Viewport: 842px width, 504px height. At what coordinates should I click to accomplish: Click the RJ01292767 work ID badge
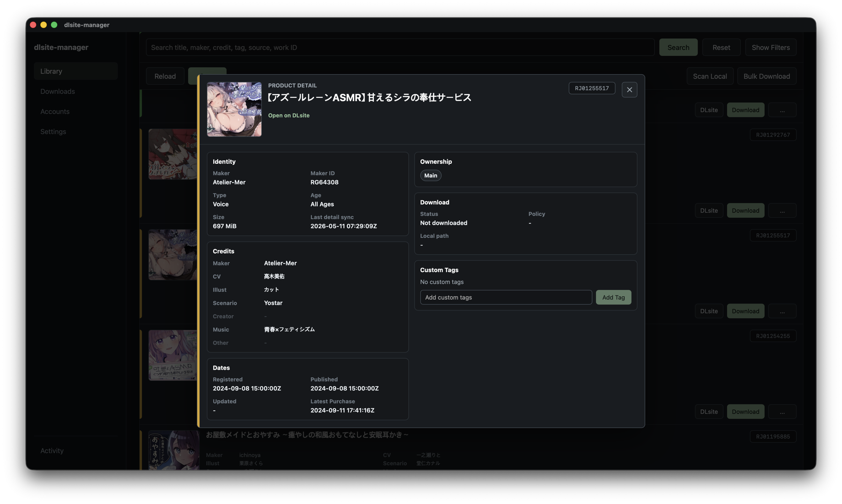tap(773, 135)
